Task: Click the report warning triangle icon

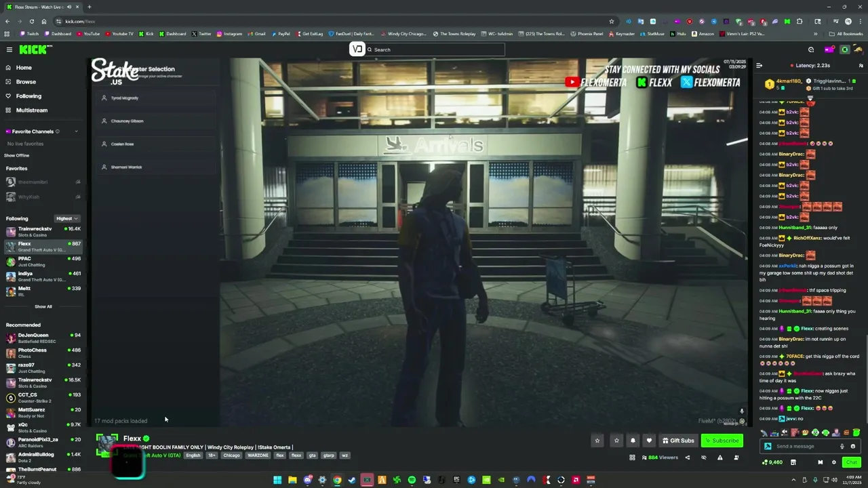Action: click(x=719, y=457)
